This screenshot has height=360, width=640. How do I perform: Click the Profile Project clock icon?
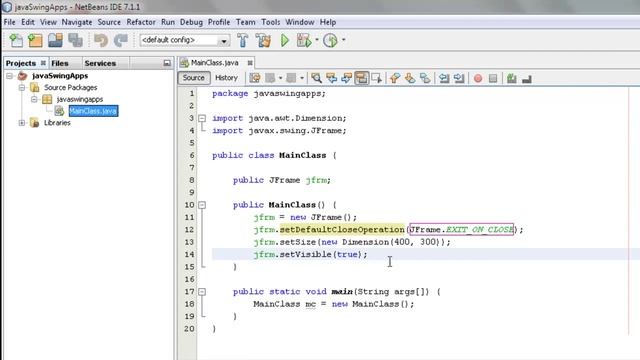tap(330, 40)
